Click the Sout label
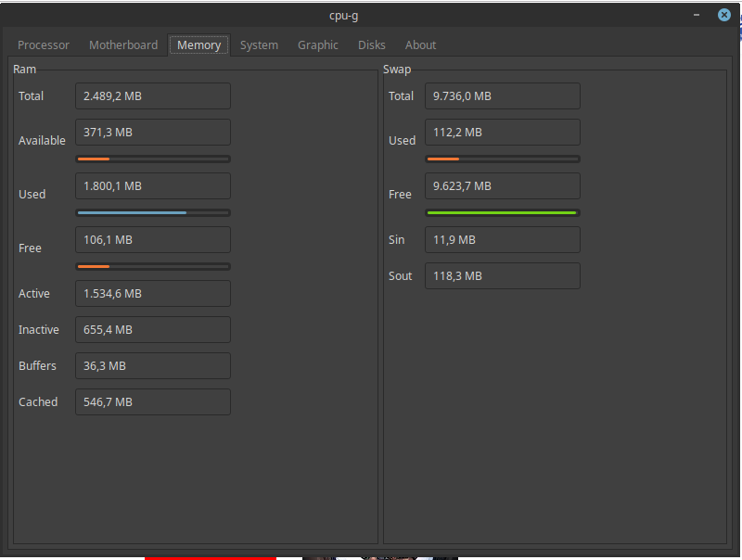Screen dimensions: 742x560 [x=401, y=275]
